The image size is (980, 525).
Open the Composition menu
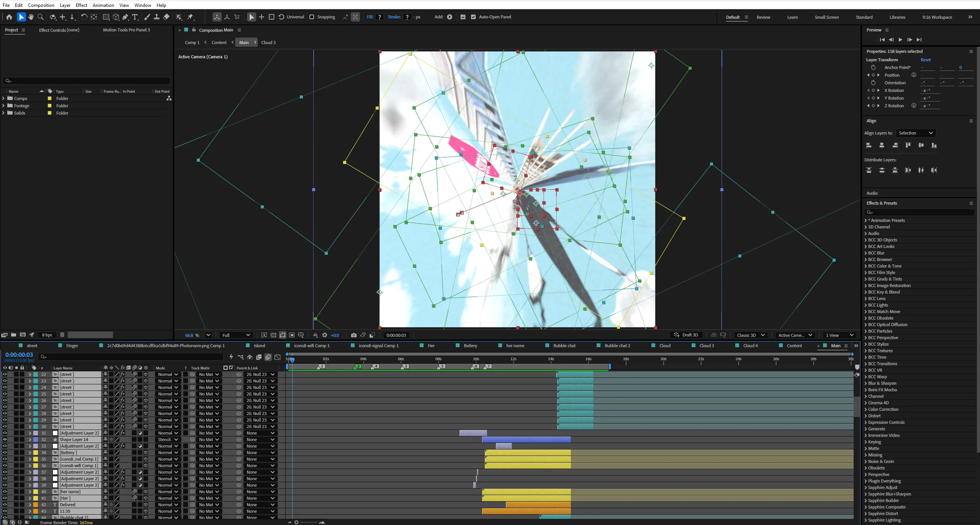pos(41,5)
